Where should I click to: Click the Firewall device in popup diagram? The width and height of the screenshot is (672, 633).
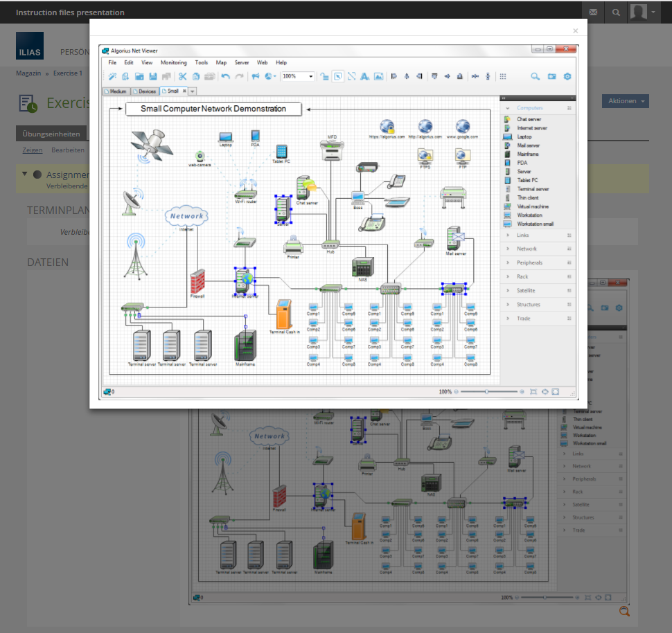click(x=197, y=282)
